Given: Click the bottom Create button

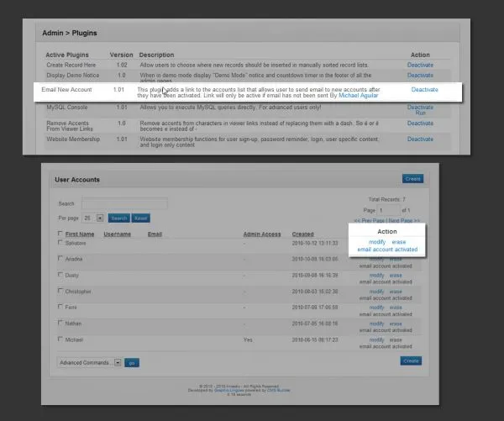Looking at the screenshot, I should point(411,360).
